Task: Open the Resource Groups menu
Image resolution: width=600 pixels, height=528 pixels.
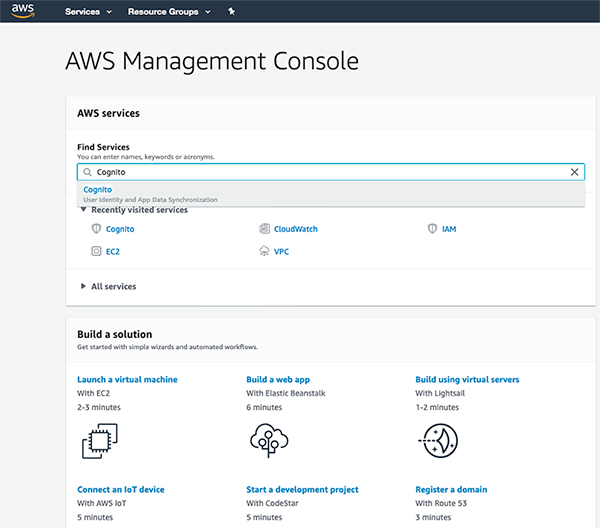Action: (169, 12)
